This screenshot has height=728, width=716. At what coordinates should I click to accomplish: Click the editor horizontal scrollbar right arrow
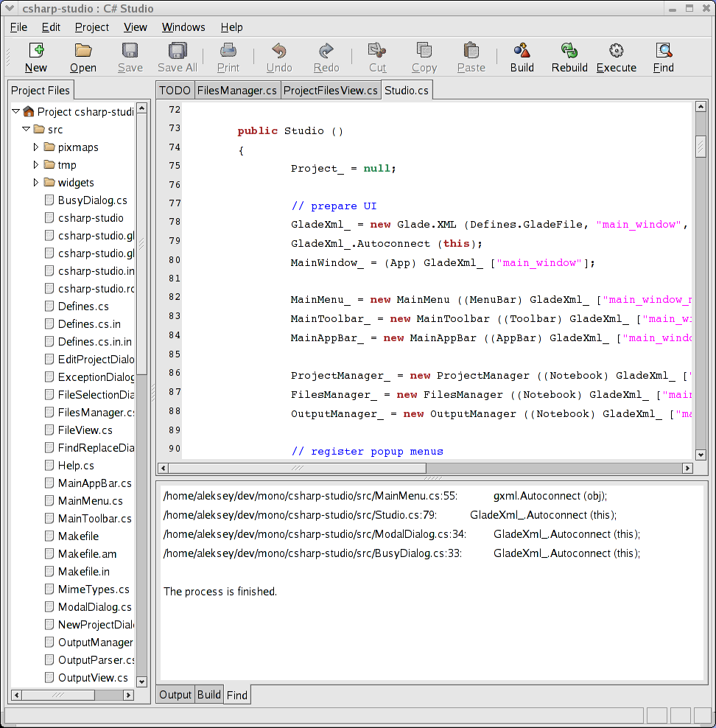click(x=687, y=468)
